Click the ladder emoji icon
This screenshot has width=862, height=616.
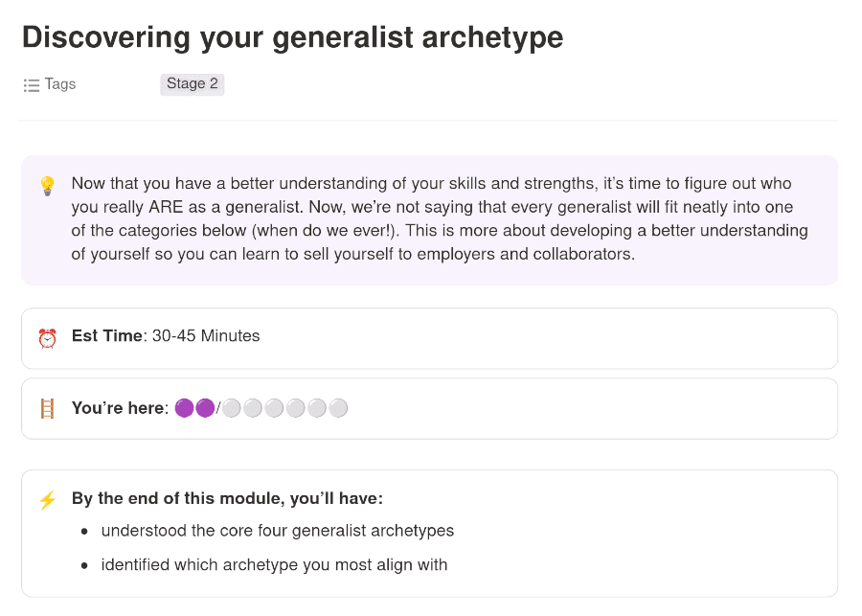47,409
